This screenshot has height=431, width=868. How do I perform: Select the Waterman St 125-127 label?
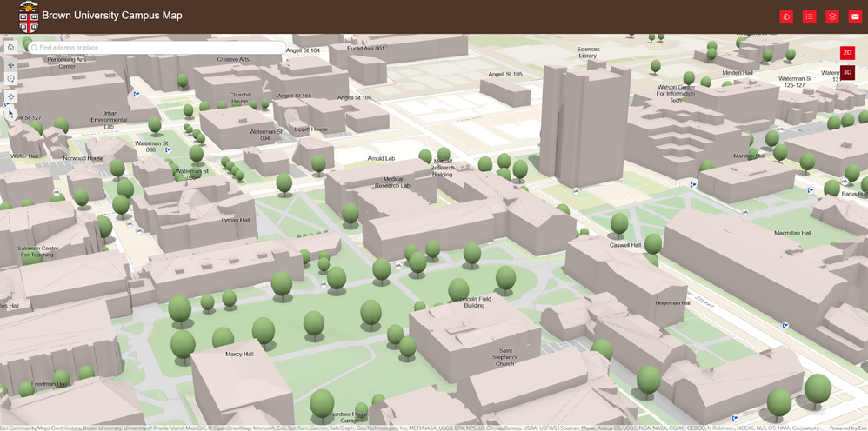click(x=794, y=82)
